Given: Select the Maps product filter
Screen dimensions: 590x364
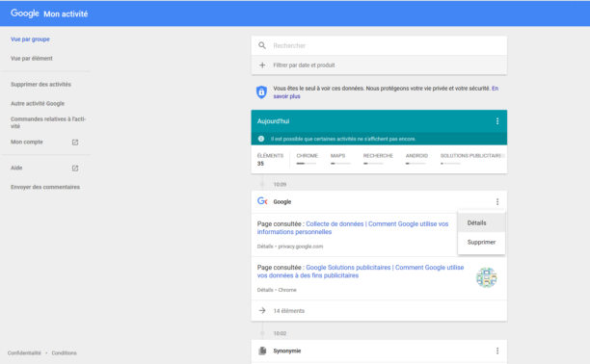Looking at the screenshot, I should coord(340,159).
